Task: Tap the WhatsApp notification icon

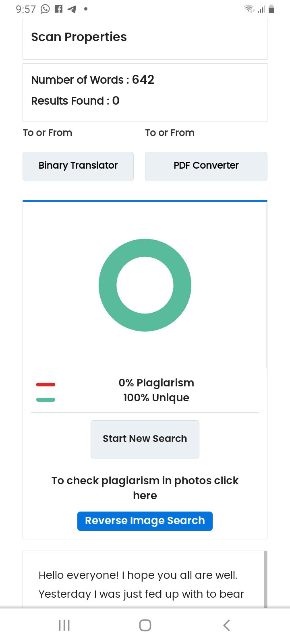Action: [45, 9]
